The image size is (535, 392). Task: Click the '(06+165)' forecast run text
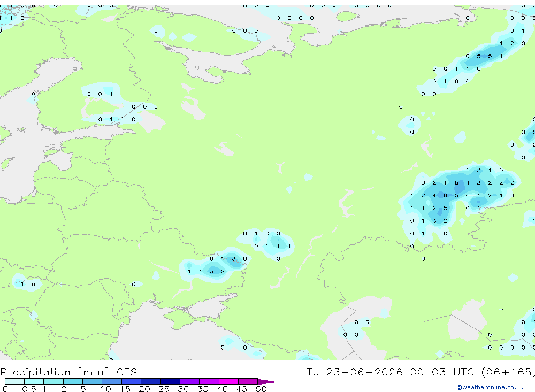509,372
